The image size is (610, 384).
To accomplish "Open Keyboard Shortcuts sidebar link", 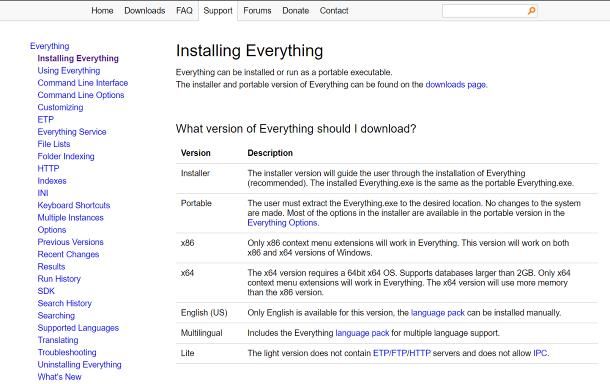I will 74,205.
